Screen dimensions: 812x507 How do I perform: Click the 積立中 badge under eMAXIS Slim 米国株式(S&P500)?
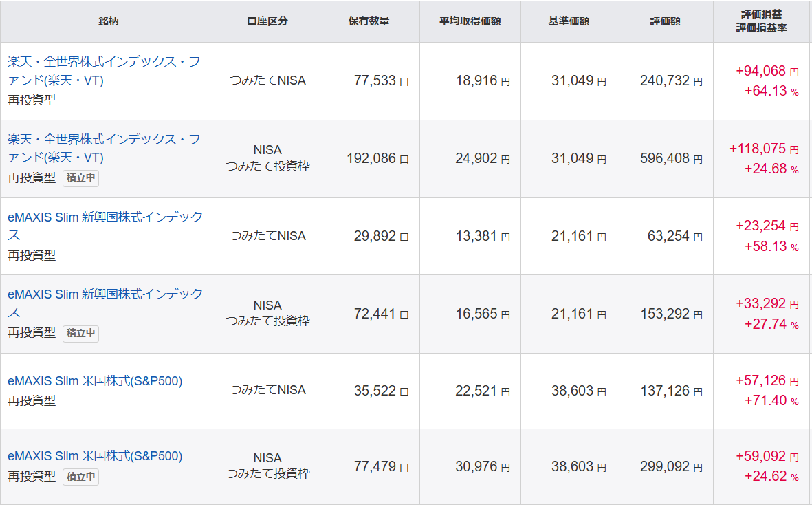coord(81,476)
